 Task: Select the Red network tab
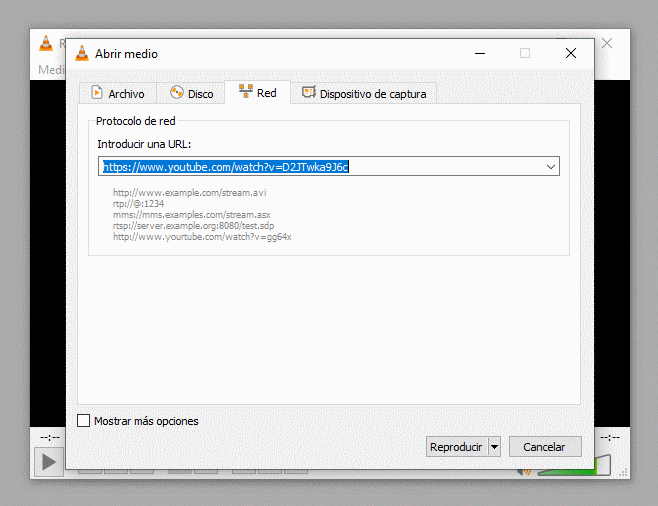click(x=257, y=92)
